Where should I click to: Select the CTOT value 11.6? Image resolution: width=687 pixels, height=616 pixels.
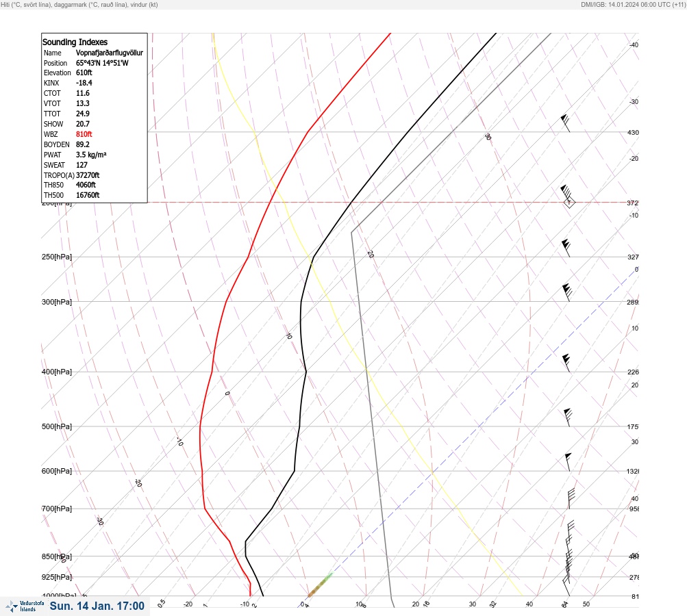[x=83, y=93]
